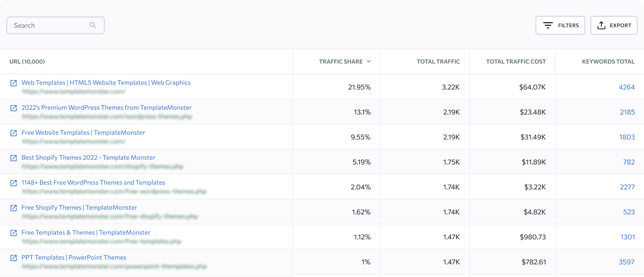The height and width of the screenshot is (277, 644).
Task: Open external link icon for Best Shopify Themes row
Action: pyautogui.click(x=14, y=158)
